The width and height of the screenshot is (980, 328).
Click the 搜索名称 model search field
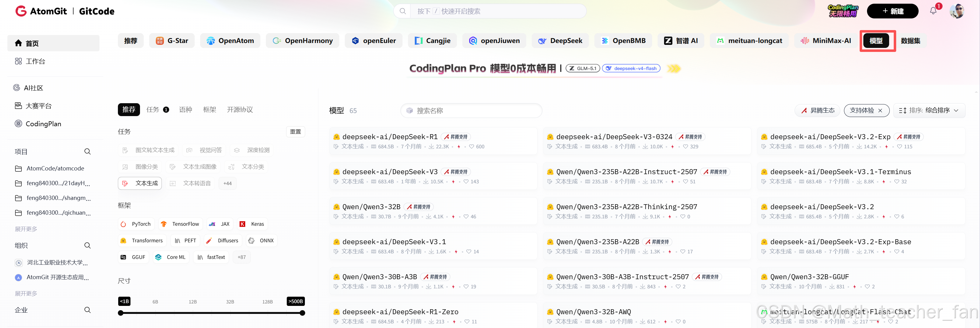(471, 110)
